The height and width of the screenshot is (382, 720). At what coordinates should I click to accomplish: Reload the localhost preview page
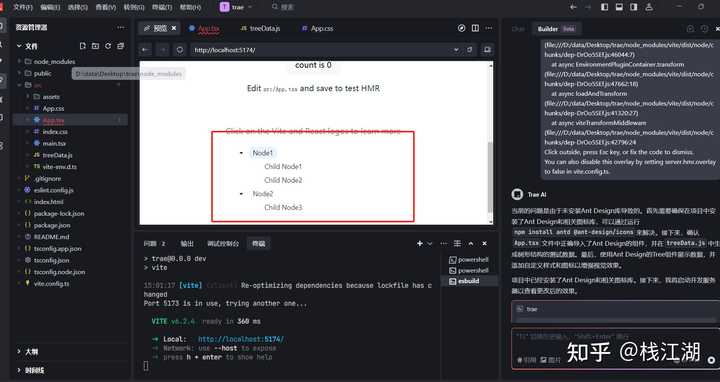[180, 50]
